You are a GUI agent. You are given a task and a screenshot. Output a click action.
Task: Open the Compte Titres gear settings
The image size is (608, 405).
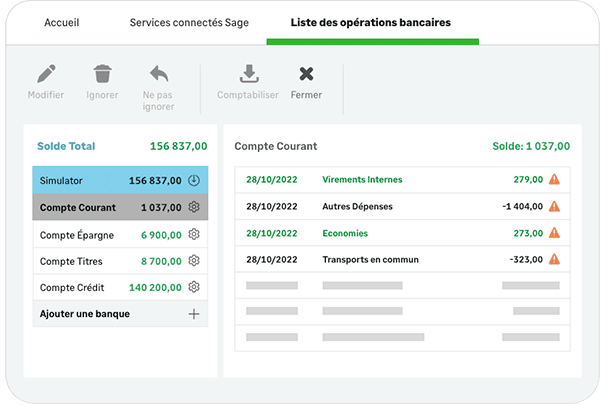coord(194,261)
